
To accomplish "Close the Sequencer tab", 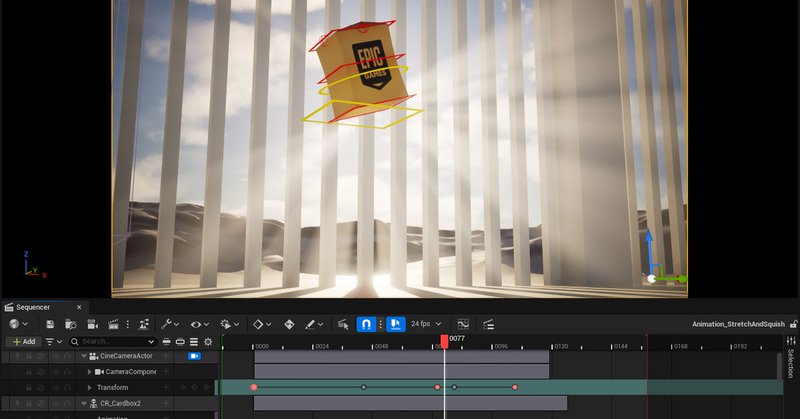I will [x=79, y=307].
